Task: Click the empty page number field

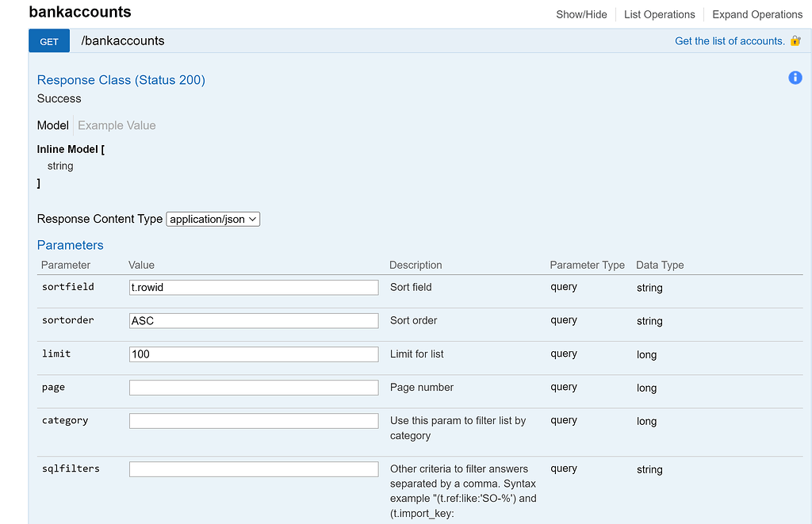Action: pyautogui.click(x=254, y=387)
